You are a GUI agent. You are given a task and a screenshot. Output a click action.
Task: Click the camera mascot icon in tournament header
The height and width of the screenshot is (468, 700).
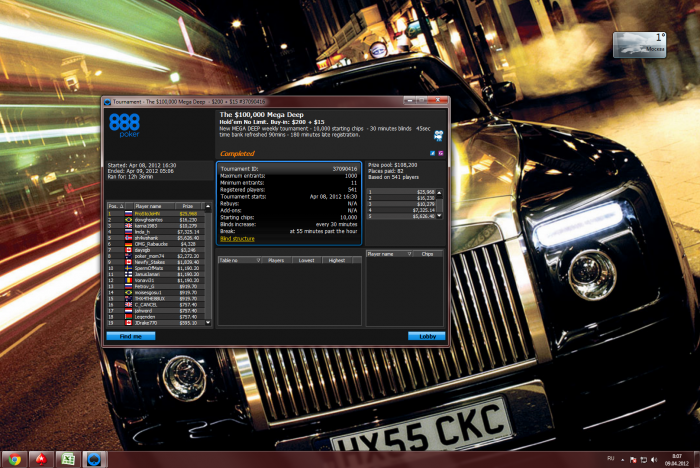click(437, 134)
